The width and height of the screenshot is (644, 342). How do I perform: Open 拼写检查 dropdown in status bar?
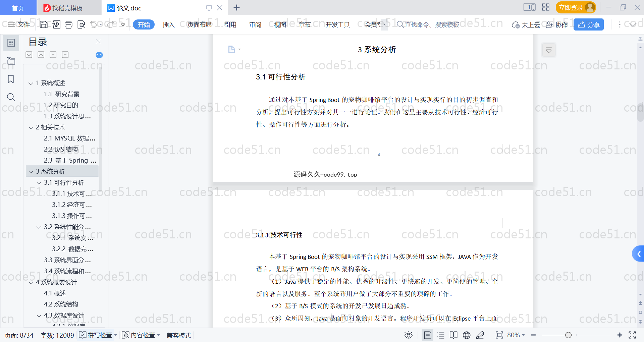[115, 335]
